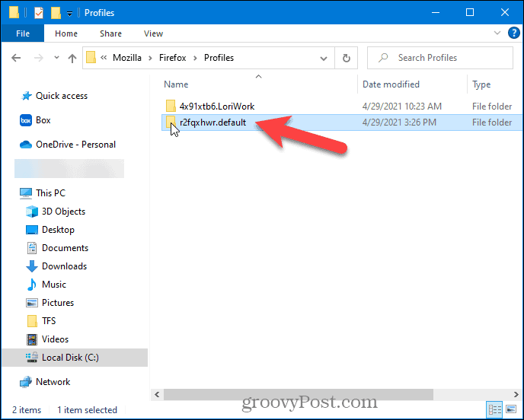Screen dimensions: 524x420
Task: Click the Videos film strip icon
Action: point(32,339)
